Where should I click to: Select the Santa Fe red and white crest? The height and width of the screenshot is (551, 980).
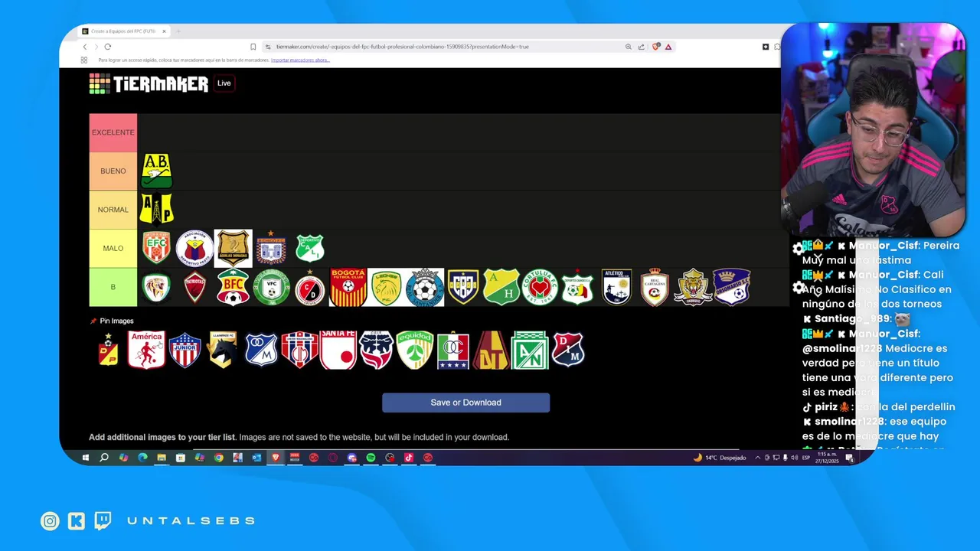point(338,350)
